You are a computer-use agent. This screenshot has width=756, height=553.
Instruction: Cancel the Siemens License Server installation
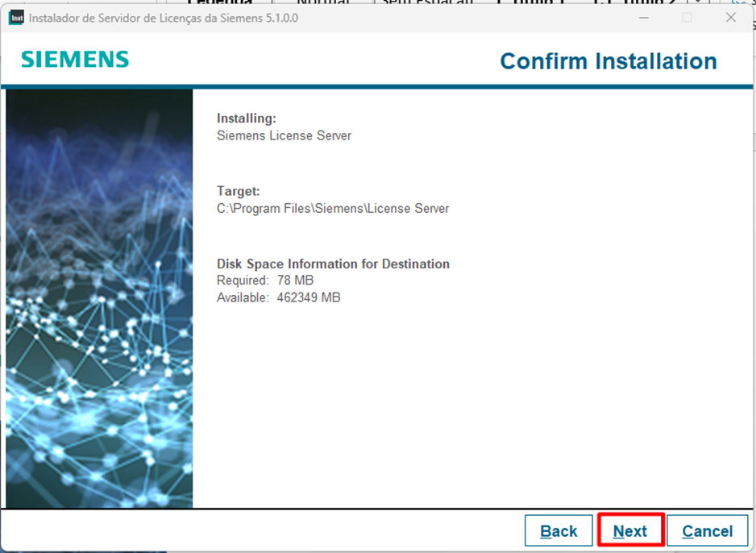[707, 531]
